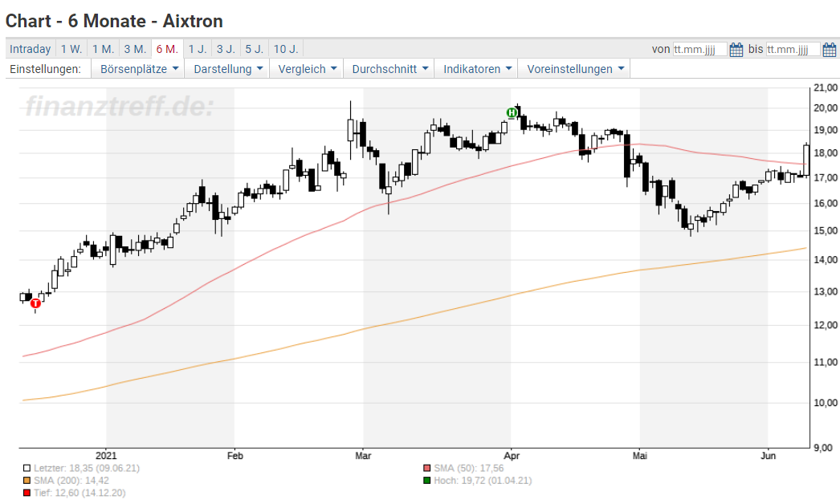Select the 1 M. time range tab
Viewport: 840px width, 504px height.
pos(103,49)
